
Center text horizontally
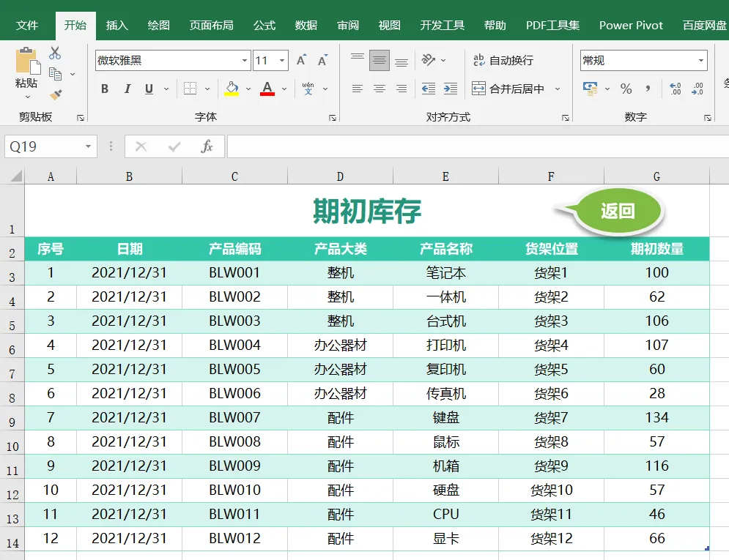[x=380, y=89]
